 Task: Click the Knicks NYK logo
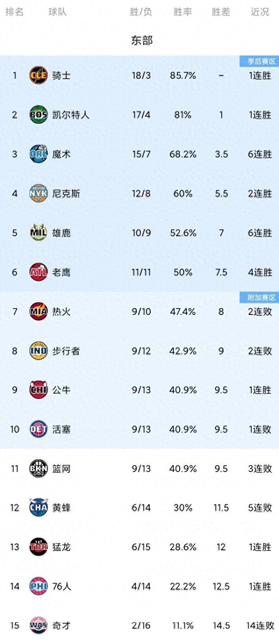pos(37,193)
